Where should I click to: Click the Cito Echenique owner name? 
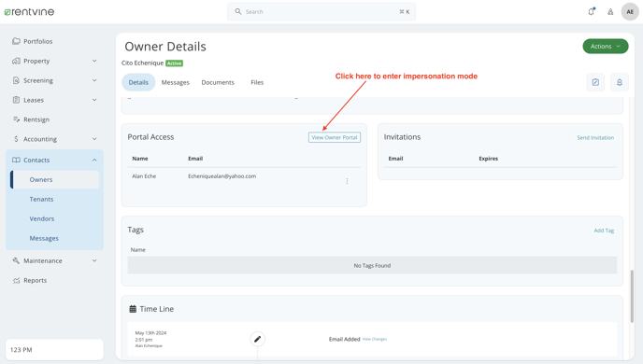(142, 63)
